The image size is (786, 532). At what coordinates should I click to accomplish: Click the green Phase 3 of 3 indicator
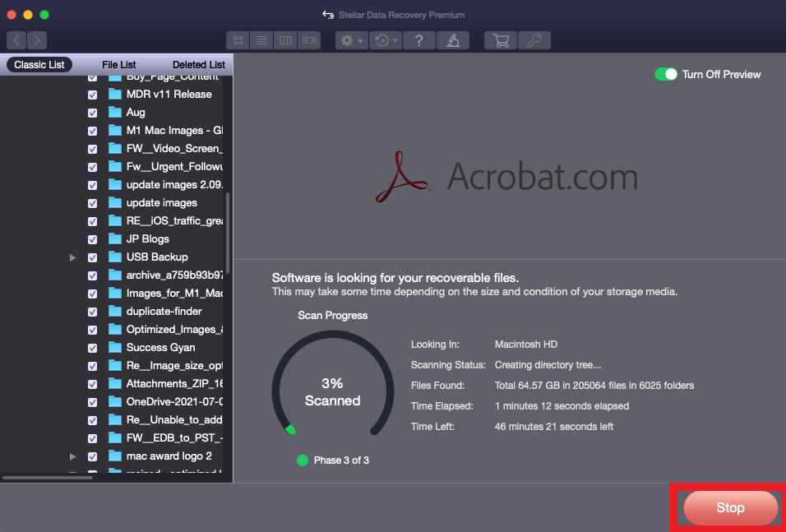pos(303,460)
